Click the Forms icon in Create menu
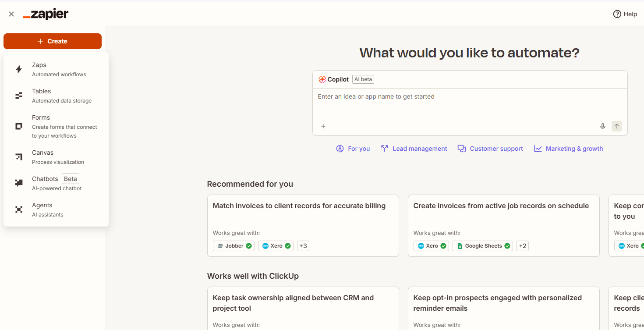 tap(19, 126)
